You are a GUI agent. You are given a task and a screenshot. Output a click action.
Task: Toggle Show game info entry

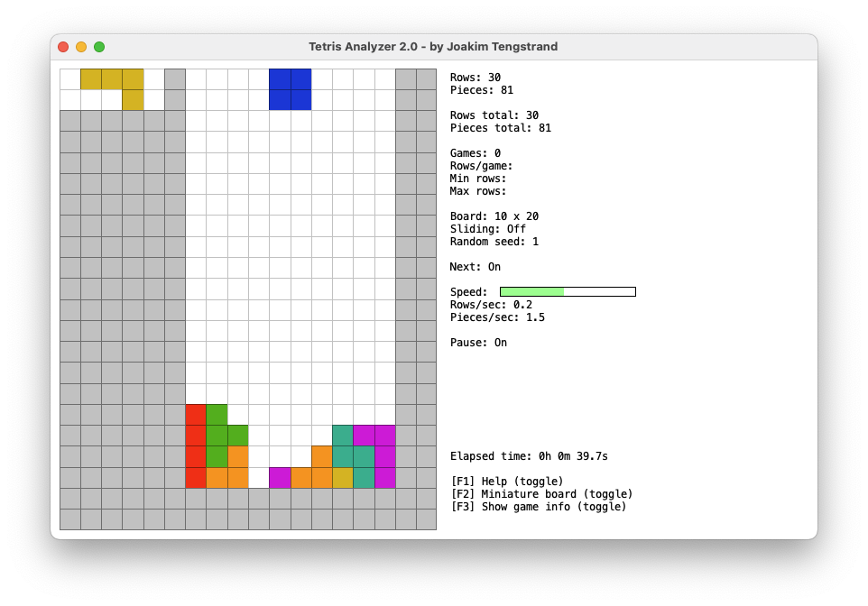[x=539, y=506]
